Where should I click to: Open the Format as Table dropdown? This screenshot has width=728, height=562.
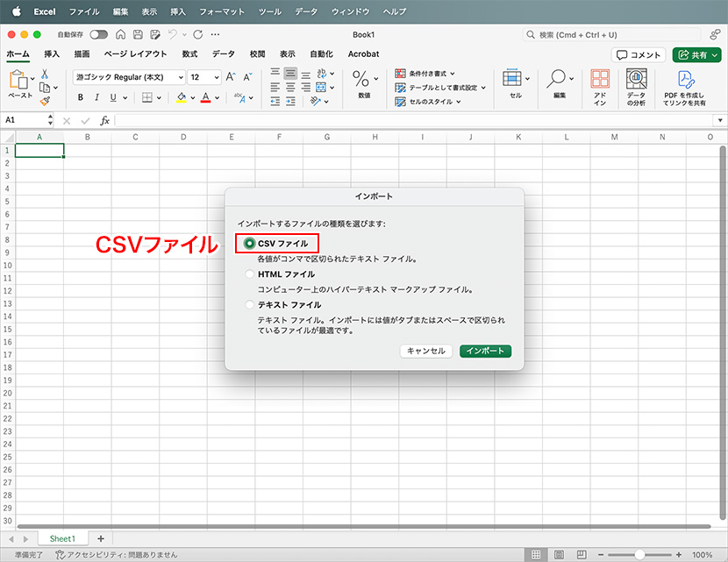440,88
